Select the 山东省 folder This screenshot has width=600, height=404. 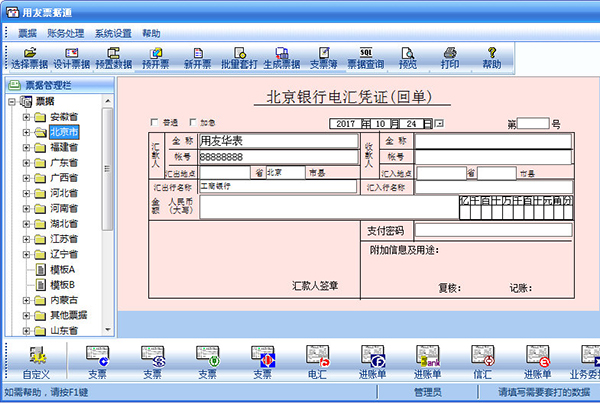(64, 331)
